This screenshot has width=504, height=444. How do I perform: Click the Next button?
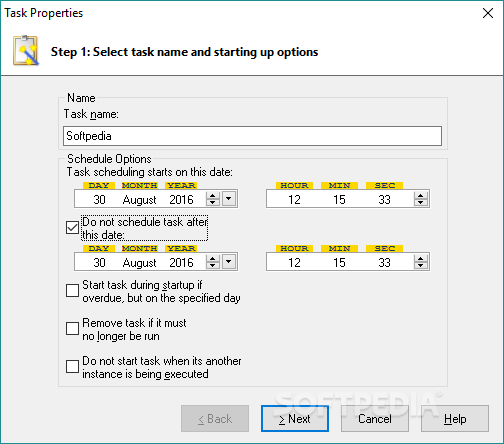(x=295, y=419)
